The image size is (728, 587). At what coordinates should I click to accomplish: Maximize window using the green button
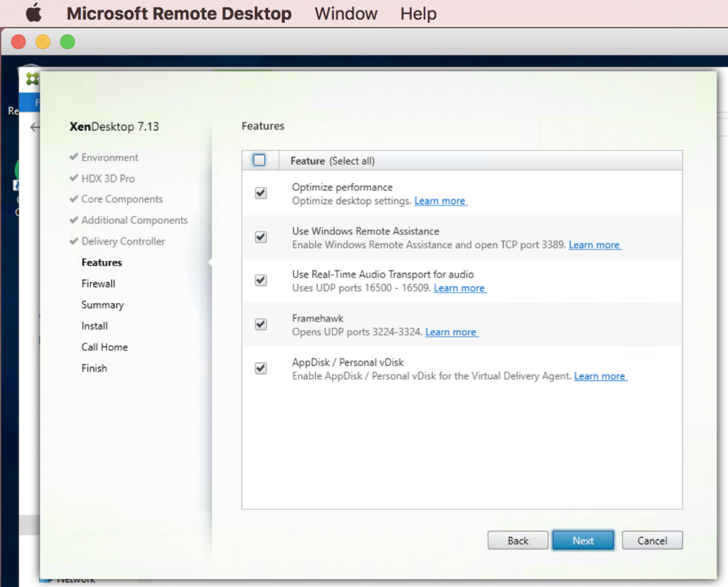click(68, 42)
